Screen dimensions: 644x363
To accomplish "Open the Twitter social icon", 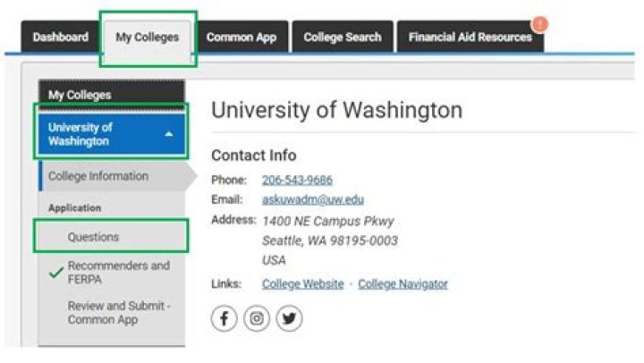I will (x=289, y=318).
